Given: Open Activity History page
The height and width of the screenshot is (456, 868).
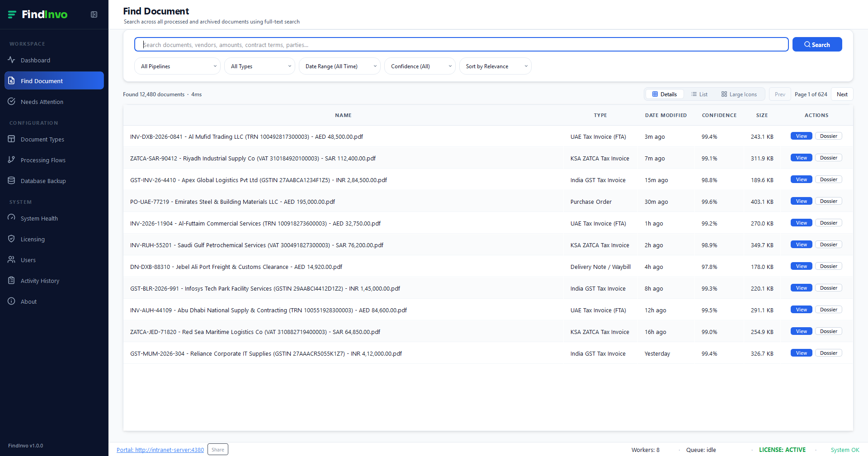Looking at the screenshot, I should click(x=54, y=281).
